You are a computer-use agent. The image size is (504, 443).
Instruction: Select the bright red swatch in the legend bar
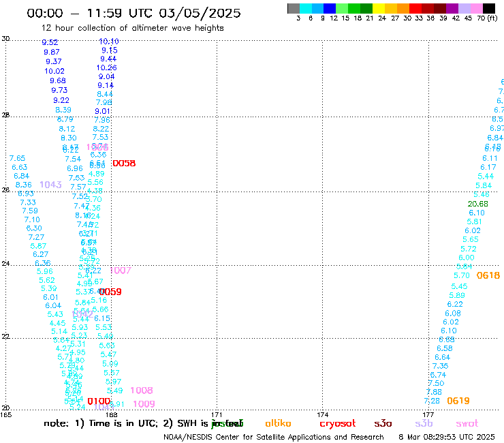coord(415,8)
